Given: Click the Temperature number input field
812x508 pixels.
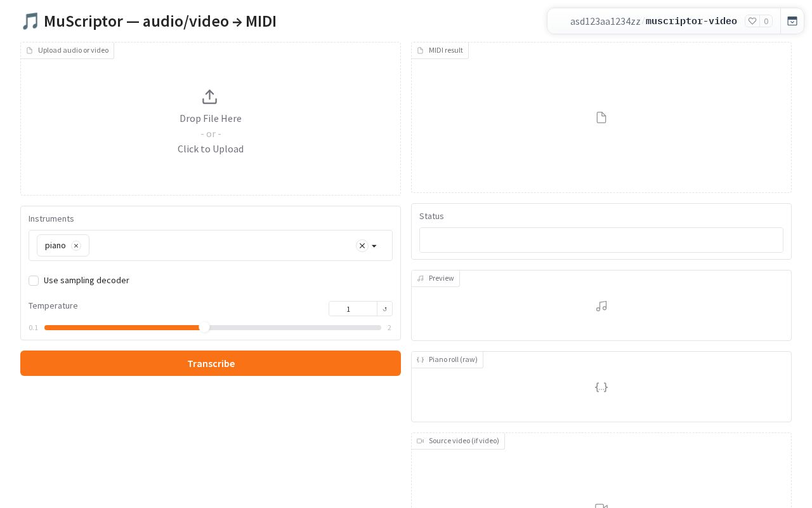Looking at the screenshot, I should (x=353, y=309).
